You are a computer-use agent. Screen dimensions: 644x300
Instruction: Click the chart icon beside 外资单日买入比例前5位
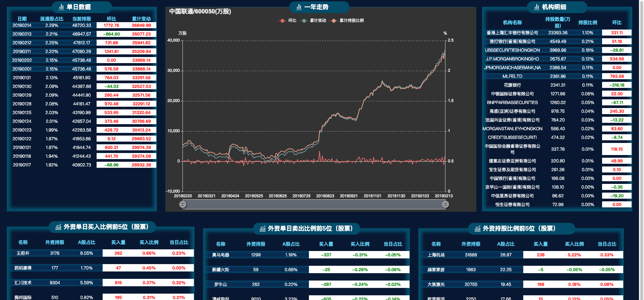pos(58,227)
